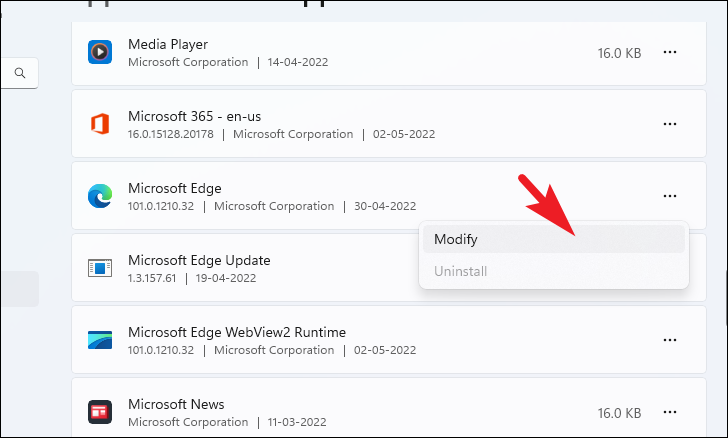Image resolution: width=728 pixels, height=438 pixels.
Task: Open more options for Microsoft 365 - en-us
Action: pyautogui.click(x=670, y=124)
